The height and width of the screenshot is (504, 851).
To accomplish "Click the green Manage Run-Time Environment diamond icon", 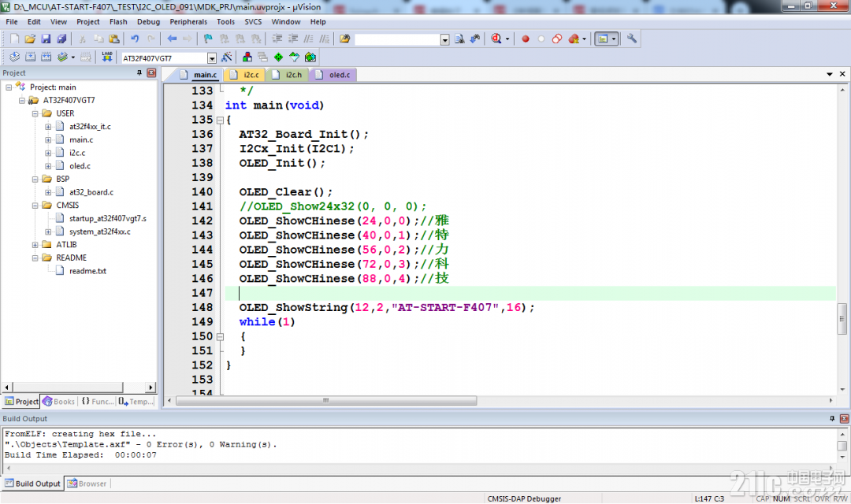I will [x=278, y=57].
